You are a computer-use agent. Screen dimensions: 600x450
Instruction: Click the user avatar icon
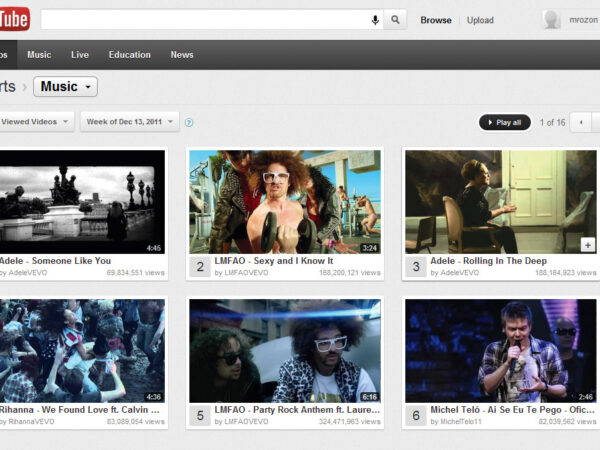(x=551, y=20)
